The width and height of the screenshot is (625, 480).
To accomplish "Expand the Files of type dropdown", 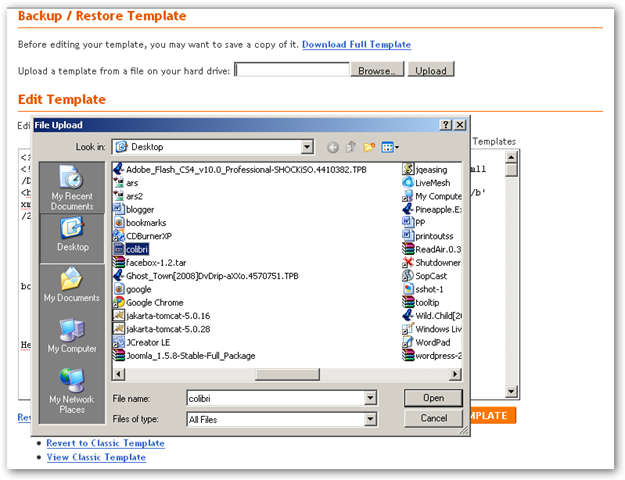I will pyautogui.click(x=370, y=419).
